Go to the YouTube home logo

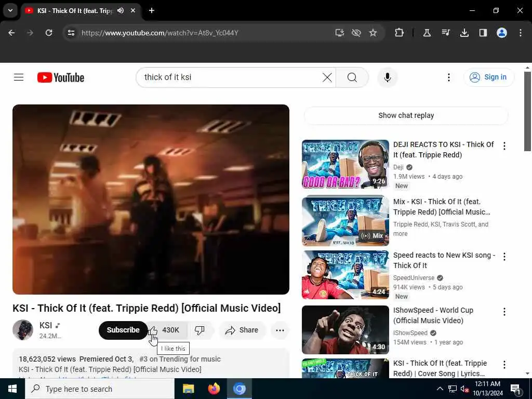coord(61,77)
